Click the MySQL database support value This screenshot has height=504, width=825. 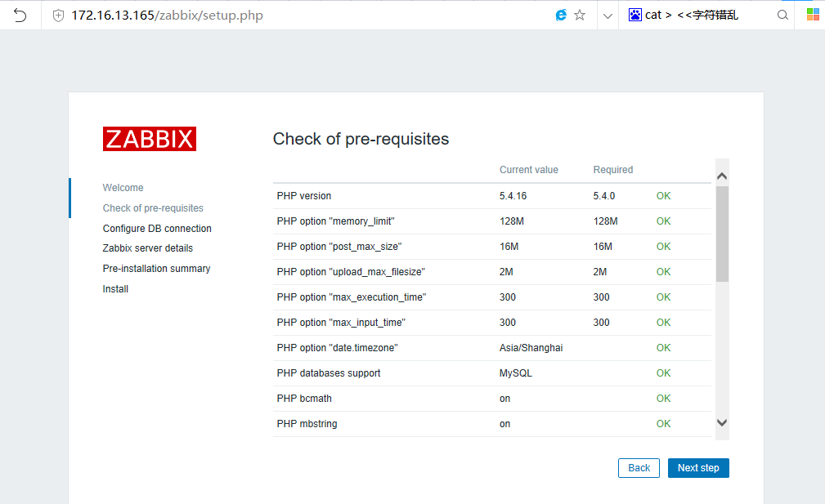point(516,373)
